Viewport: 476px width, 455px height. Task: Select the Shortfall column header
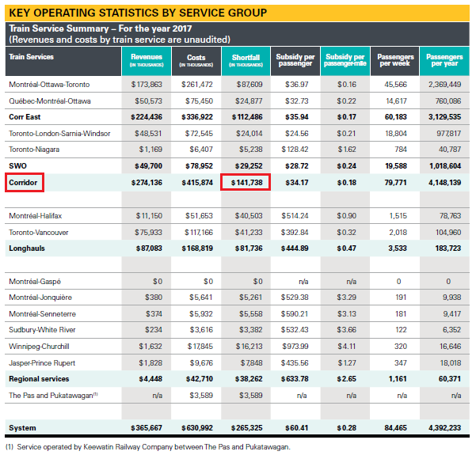click(246, 60)
